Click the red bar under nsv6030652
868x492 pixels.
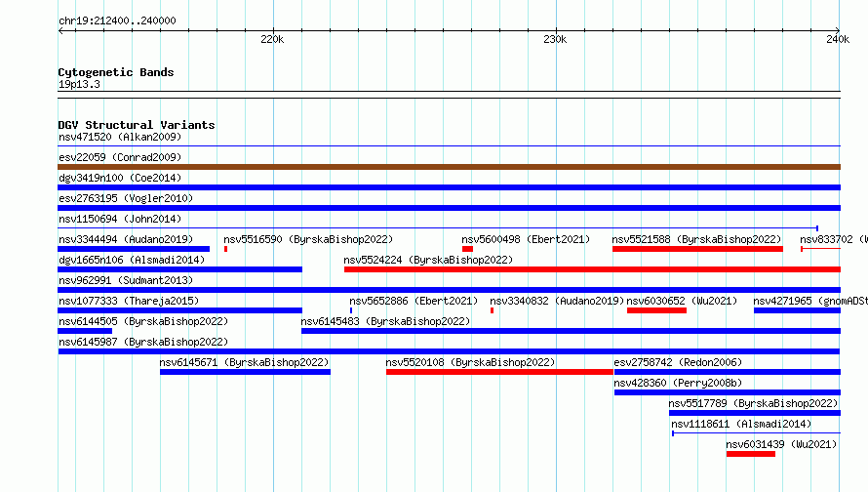[x=656, y=310]
